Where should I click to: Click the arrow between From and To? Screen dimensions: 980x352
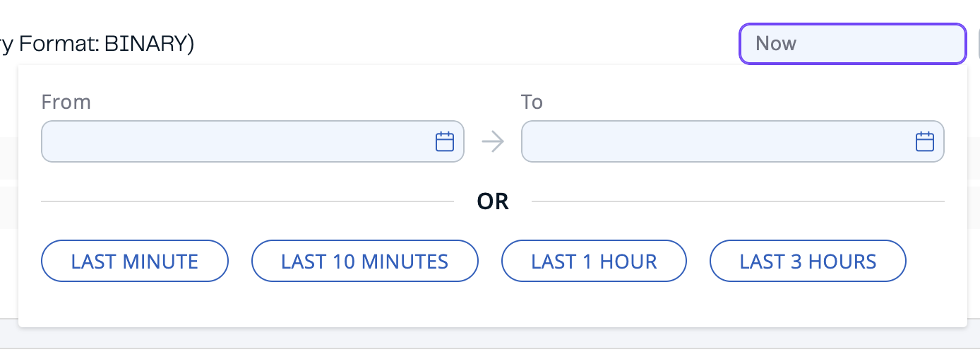tap(493, 141)
